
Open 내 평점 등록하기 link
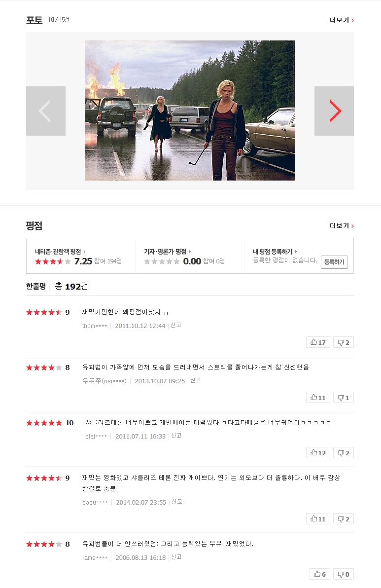(x=275, y=252)
